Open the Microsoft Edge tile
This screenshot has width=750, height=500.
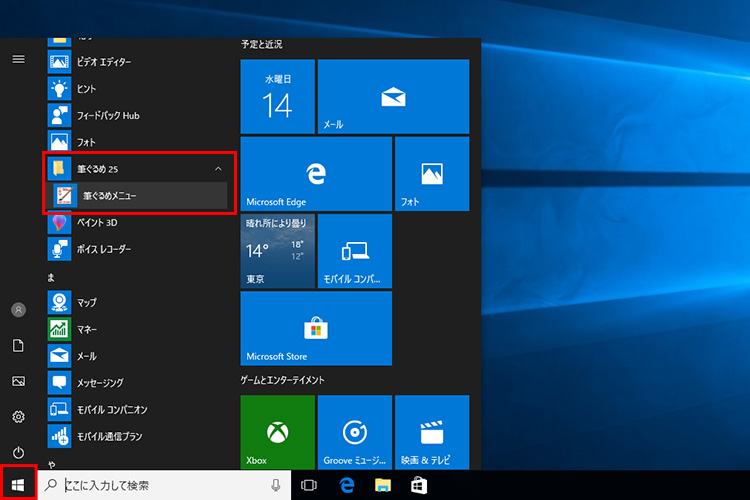coord(316,174)
